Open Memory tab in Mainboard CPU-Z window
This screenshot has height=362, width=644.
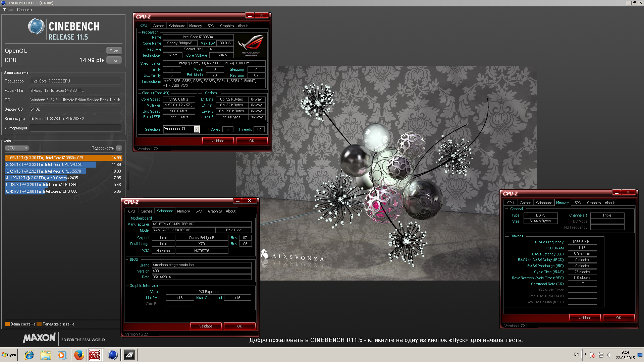(x=183, y=211)
